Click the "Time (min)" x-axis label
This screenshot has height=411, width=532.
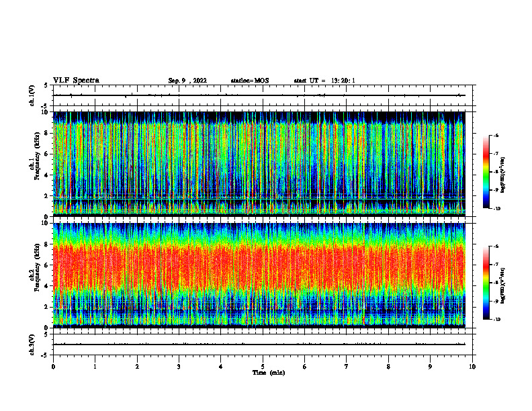[269, 373]
